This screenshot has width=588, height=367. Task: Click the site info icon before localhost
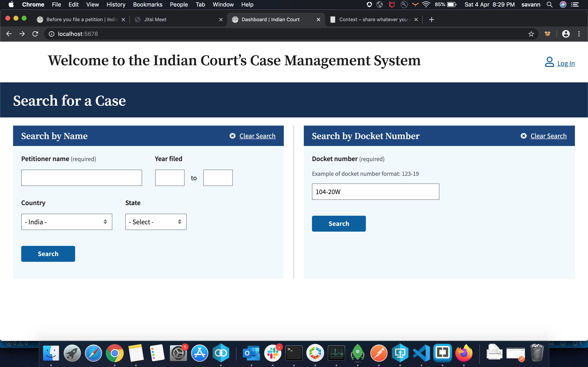point(51,34)
